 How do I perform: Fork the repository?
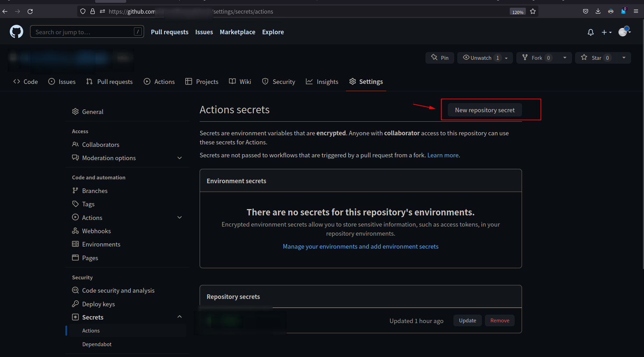point(537,58)
